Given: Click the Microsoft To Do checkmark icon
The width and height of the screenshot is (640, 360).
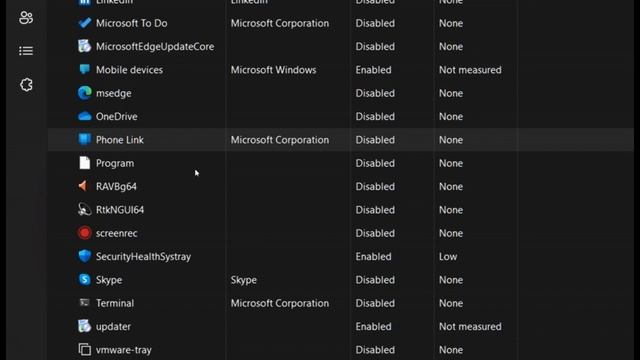Looking at the screenshot, I should 84,23.
